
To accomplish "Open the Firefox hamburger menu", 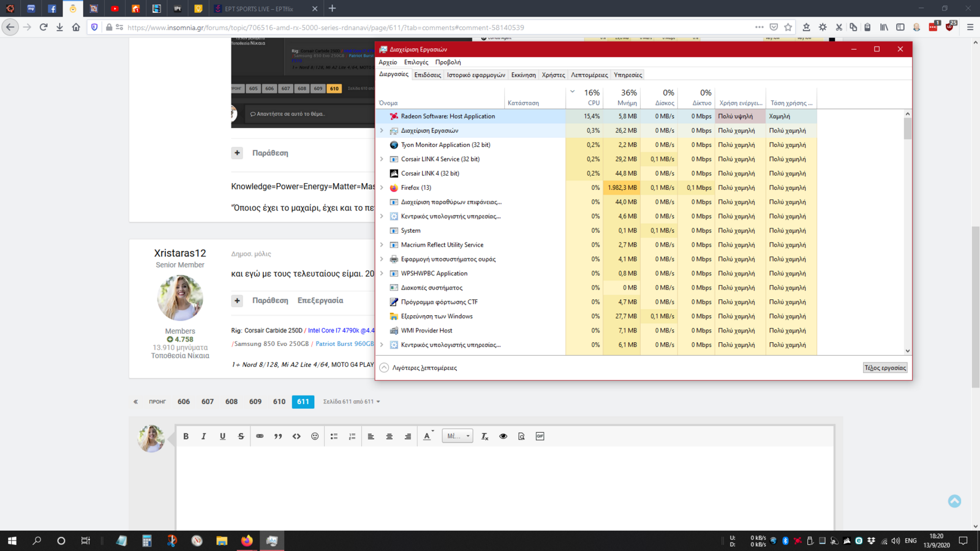I will (970, 27).
